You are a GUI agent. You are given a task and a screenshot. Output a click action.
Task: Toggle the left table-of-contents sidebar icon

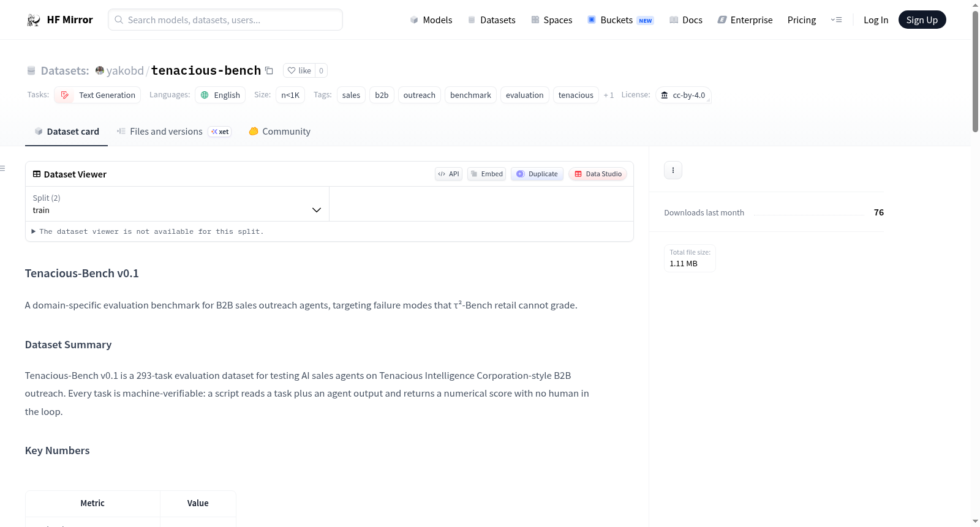[x=2, y=168]
